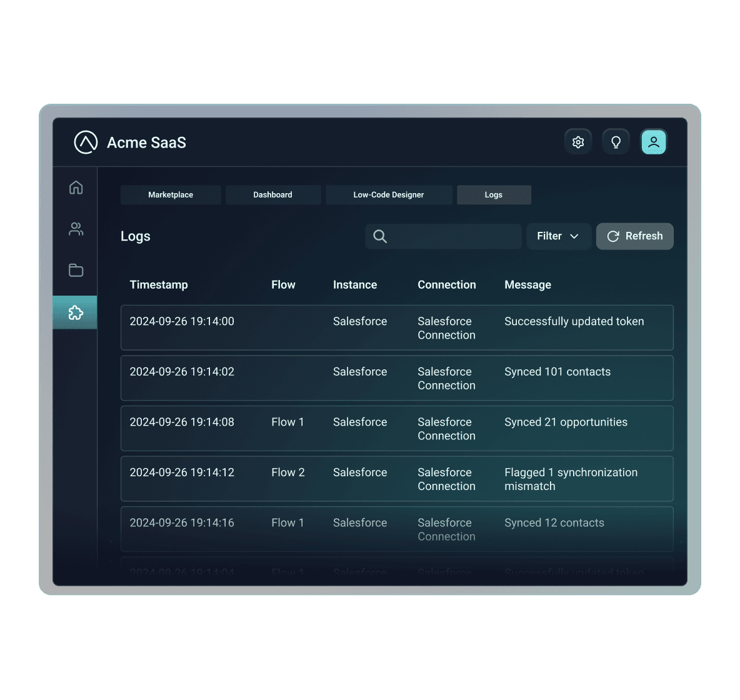Open settings via the gear icon
The image size is (740, 700).
point(578,142)
